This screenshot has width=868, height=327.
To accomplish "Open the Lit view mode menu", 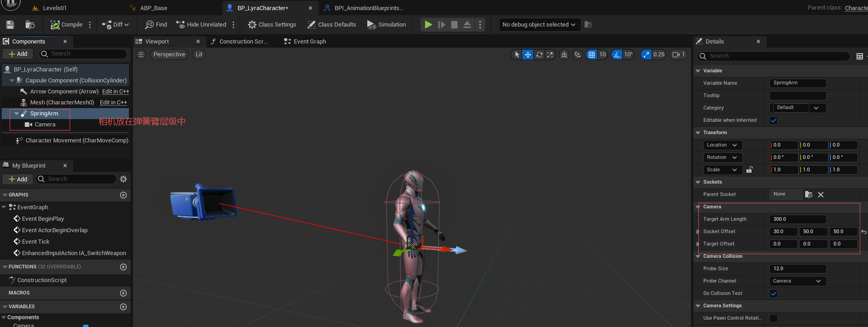I will pos(199,54).
